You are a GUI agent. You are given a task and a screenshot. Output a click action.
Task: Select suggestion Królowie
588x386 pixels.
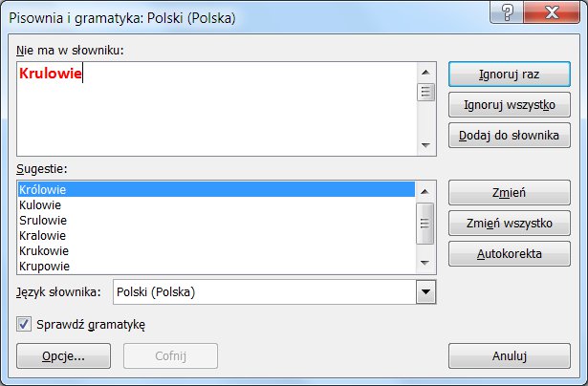pyautogui.click(x=217, y=189)
